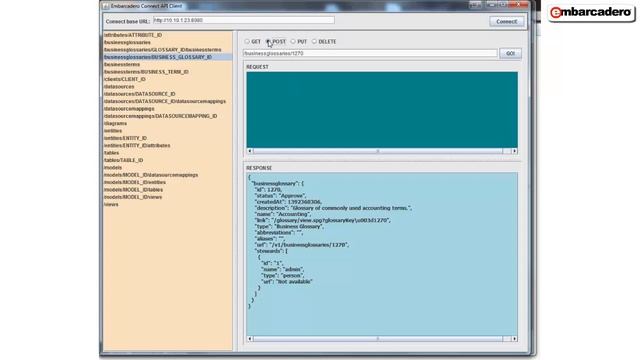Select the tables endpoint row
This screenshot has width=640, height=360.
(168, 153)
